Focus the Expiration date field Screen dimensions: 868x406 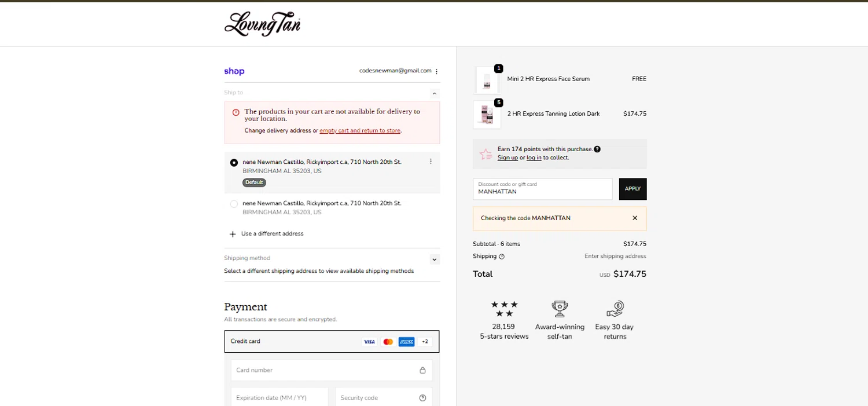279,397
